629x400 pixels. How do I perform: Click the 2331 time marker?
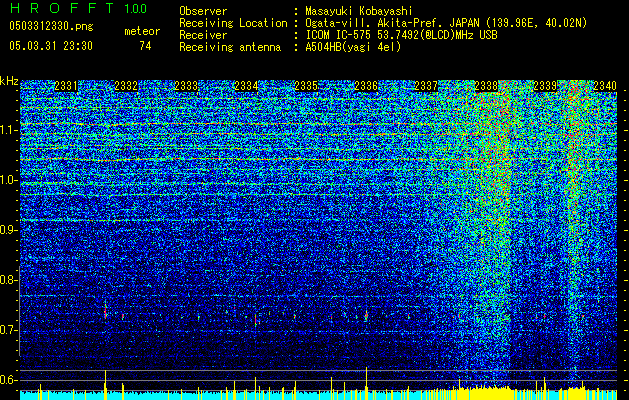click(66, 86)
